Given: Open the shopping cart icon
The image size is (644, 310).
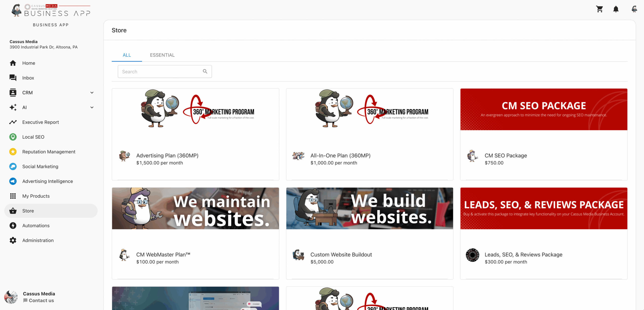Looking at the screenshot, I should (x=599, y=9).
